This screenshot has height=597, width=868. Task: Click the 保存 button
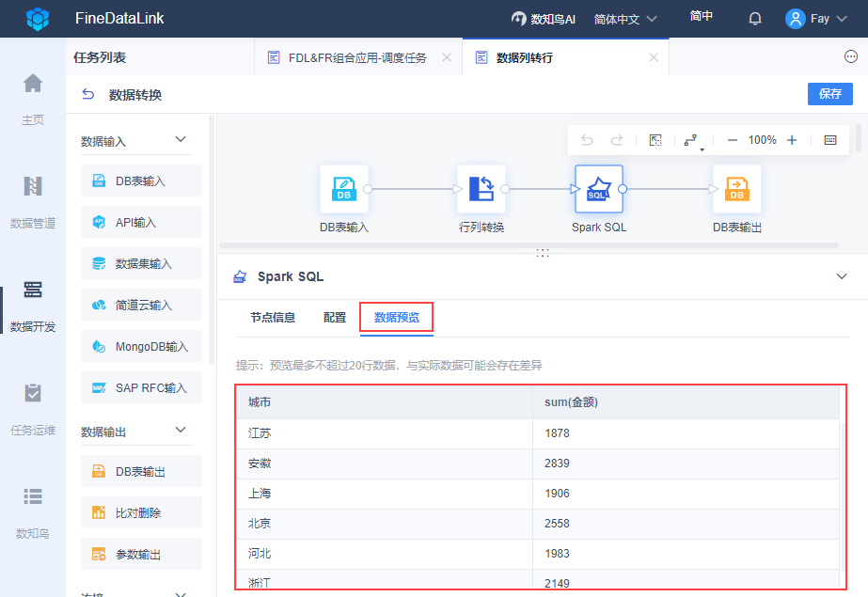point(829,94)
